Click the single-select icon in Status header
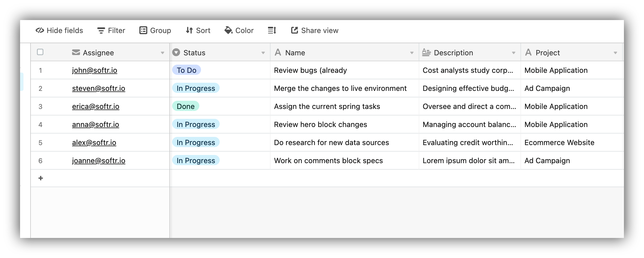Viewport: 644px width, 258px height. (x=176, y=53)
